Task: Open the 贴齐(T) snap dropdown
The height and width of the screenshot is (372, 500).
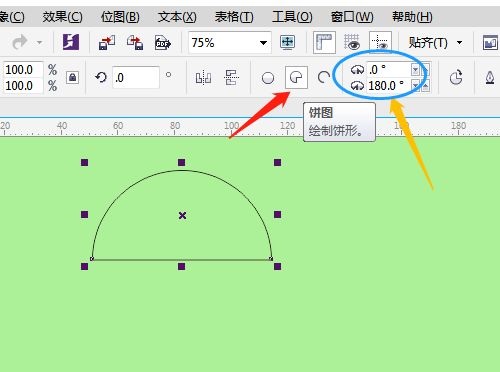Action: pos(435,43)
